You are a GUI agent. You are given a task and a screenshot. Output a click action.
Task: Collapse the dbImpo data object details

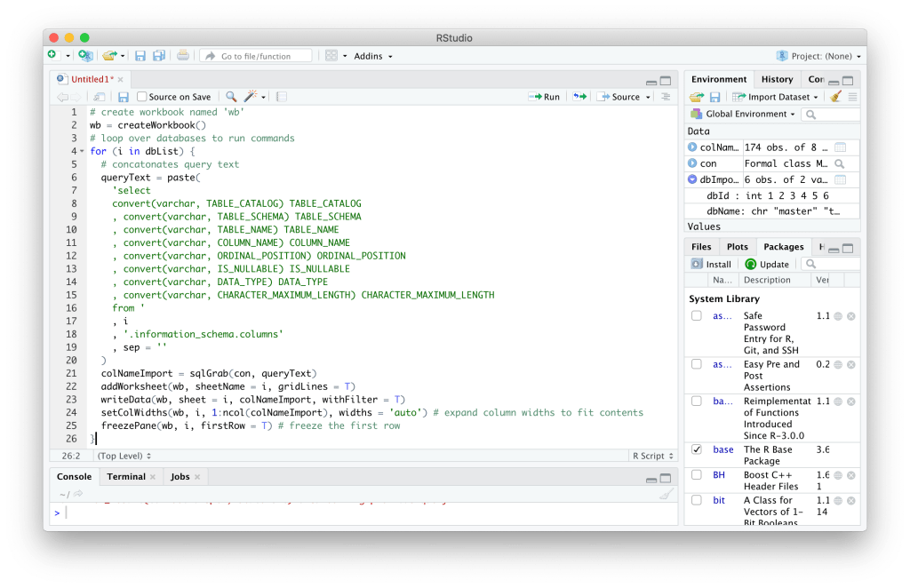click(x=692, y=179)
